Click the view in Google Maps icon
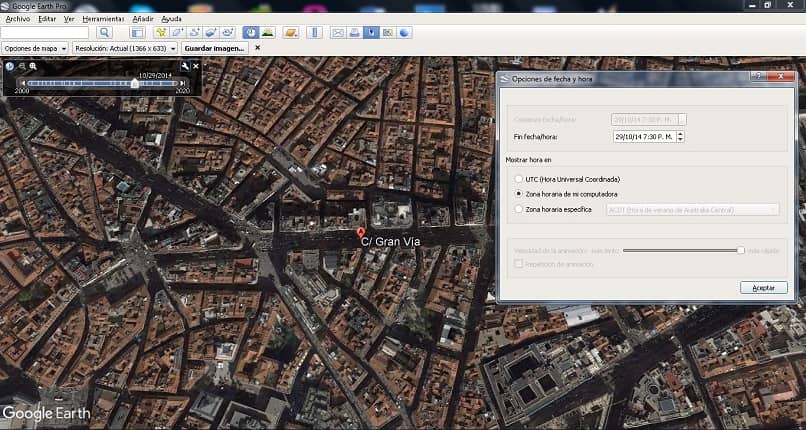Image resolution: width=806 pixels, height=430 pixels. point(388,33)
